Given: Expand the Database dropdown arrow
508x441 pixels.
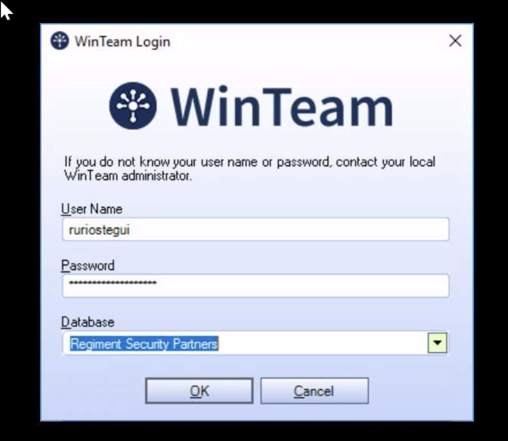Looking at the screenshot, I should coord(437,342).
